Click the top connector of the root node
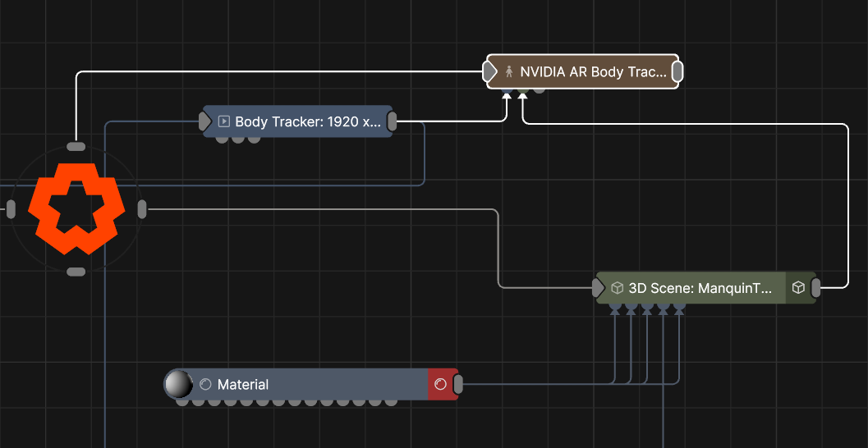Image resolution: width=868 pixels, height=448 pixels. coord(76,147)
